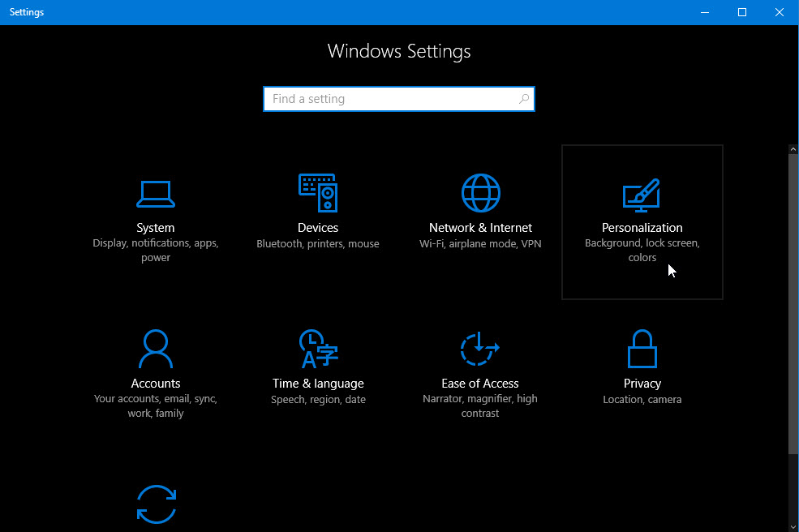Click the padlock icon above Privacy
The width and height of the screenshot is (799, 532).
point(642,349)
